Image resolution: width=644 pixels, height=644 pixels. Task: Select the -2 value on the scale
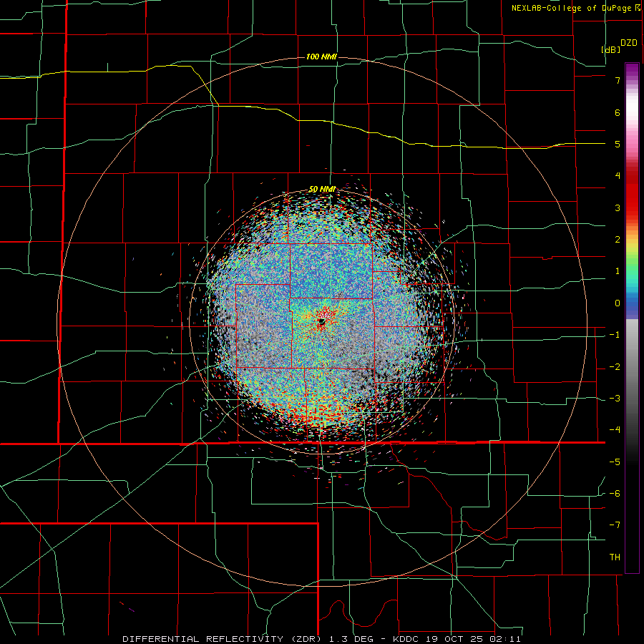(x=615, y=367)
